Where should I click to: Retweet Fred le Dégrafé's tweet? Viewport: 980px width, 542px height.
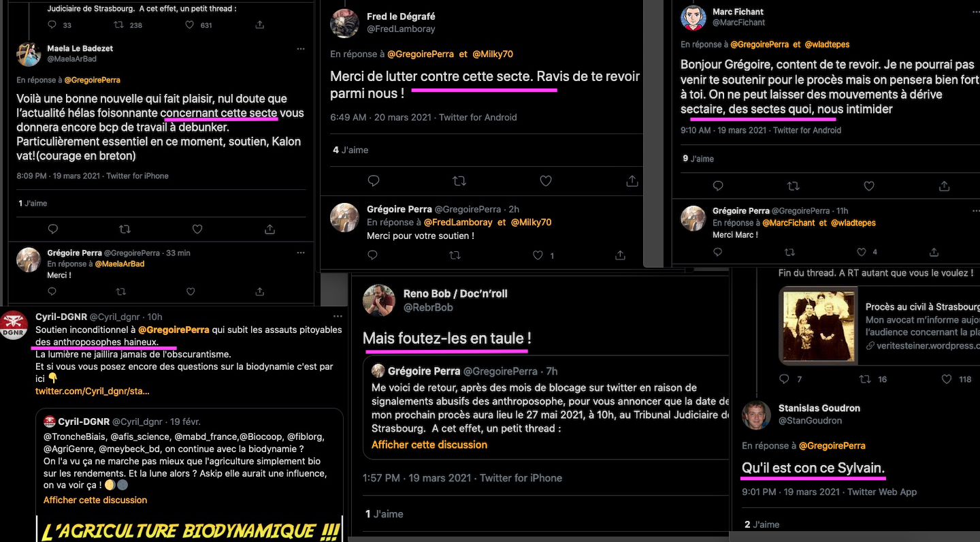tap(459, 181)
